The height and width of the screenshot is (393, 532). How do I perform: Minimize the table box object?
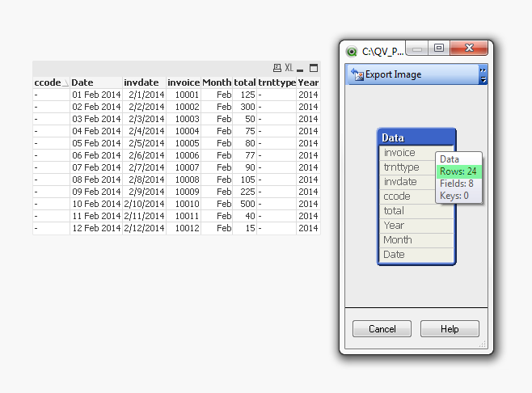click(300, 70)
